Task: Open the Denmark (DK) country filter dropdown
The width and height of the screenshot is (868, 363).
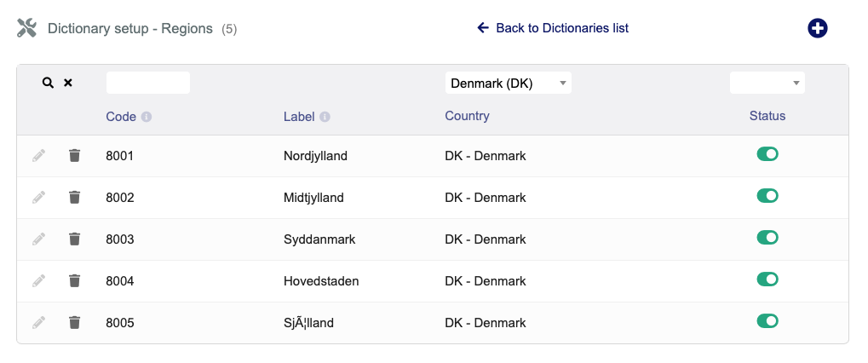Action: pyautogui.click(x=508, y=83)
